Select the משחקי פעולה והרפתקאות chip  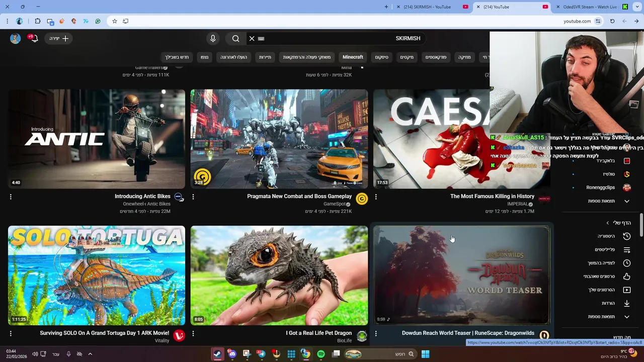pyautogui.click(x=307, y=57)
